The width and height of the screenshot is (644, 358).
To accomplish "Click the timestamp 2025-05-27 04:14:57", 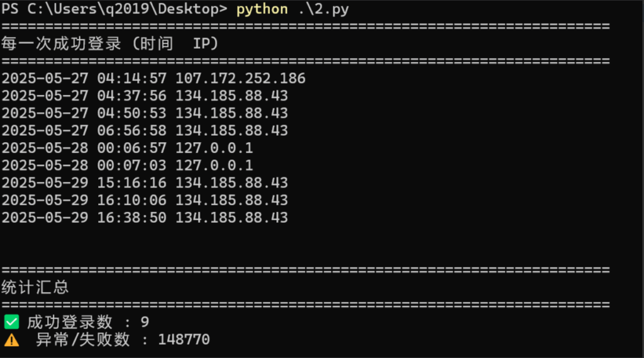I will 84,79.
